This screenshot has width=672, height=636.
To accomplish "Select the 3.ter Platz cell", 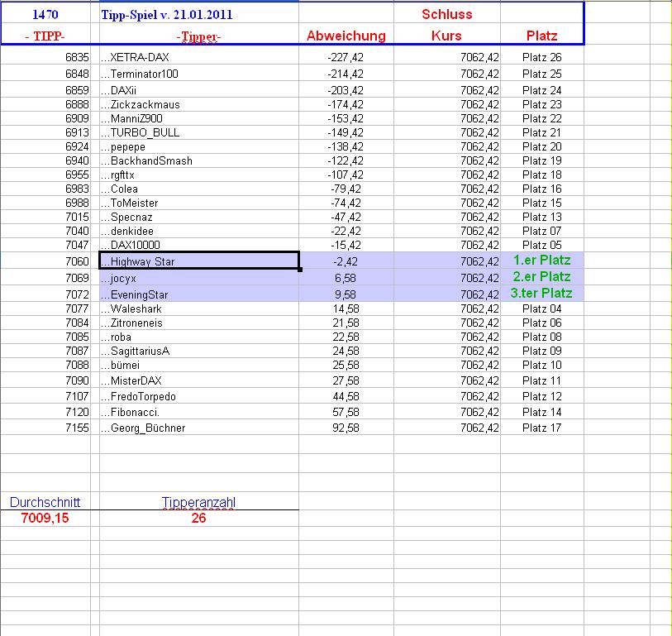I will pyautogui.click(x=541, y=294).
